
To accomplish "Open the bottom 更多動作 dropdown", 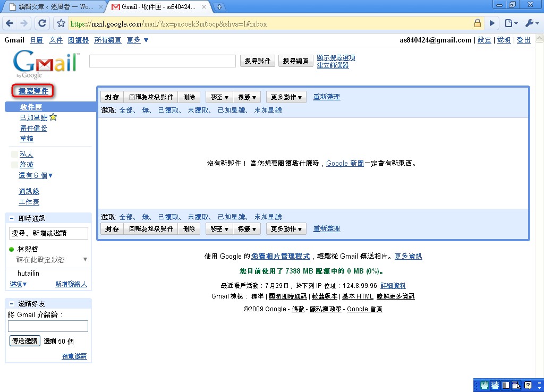I will [286, 229].
